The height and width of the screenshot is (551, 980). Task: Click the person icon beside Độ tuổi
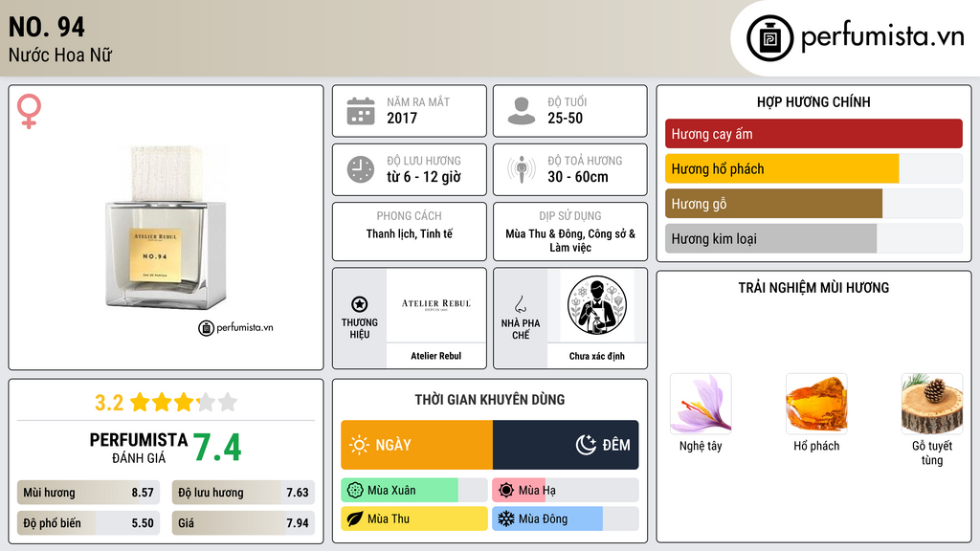pos(522,111)
